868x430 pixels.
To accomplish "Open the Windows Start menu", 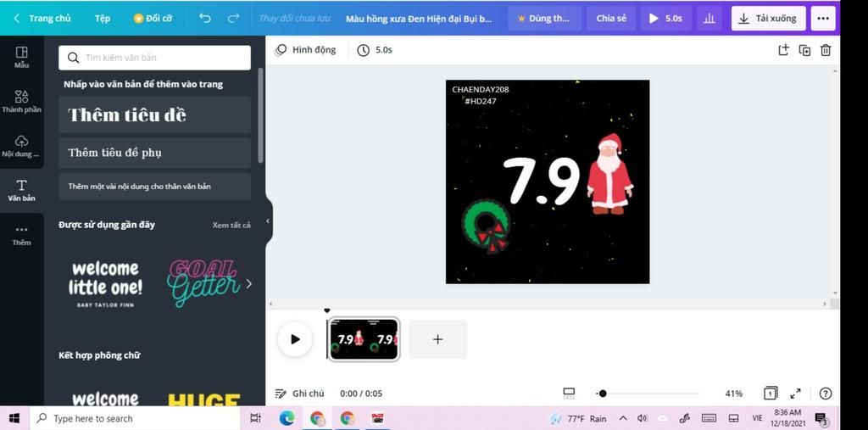I will coord(14,418).
